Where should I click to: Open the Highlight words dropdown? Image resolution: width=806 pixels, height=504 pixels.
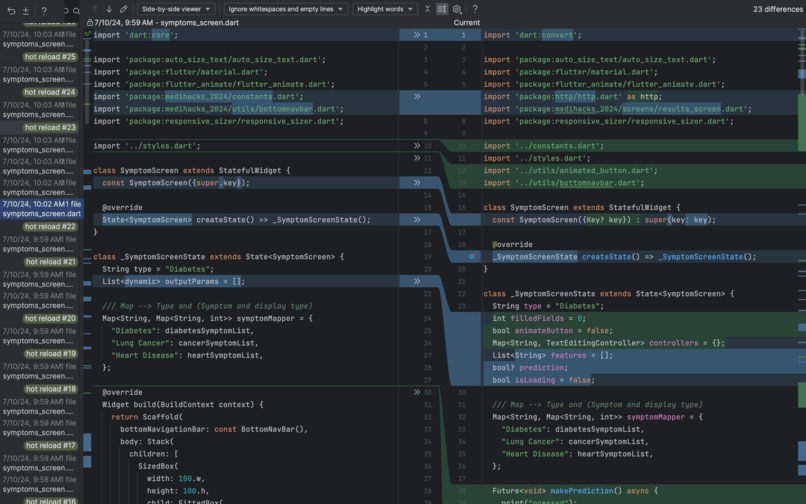click(385, 9)
